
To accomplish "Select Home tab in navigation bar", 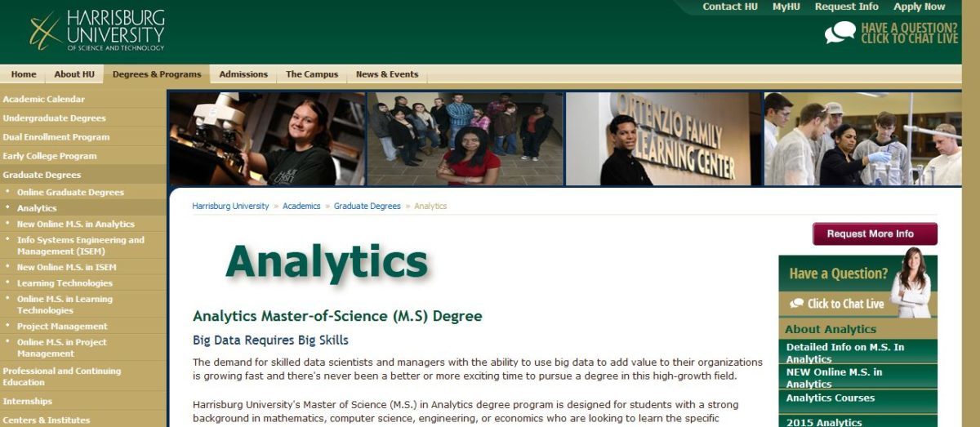I will coord(24,74).
